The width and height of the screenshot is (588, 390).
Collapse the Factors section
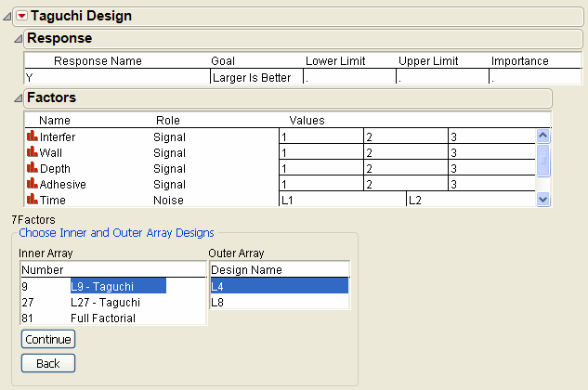pos(17,97)
